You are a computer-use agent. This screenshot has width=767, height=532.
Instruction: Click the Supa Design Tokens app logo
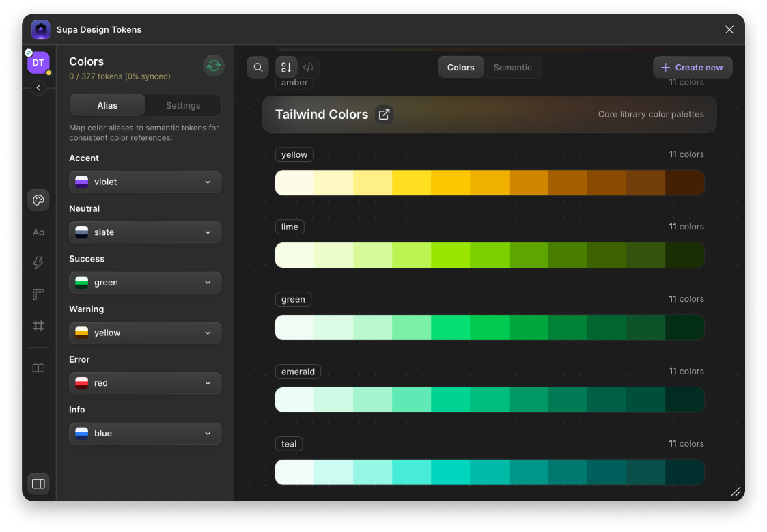(x=40, y=30)
